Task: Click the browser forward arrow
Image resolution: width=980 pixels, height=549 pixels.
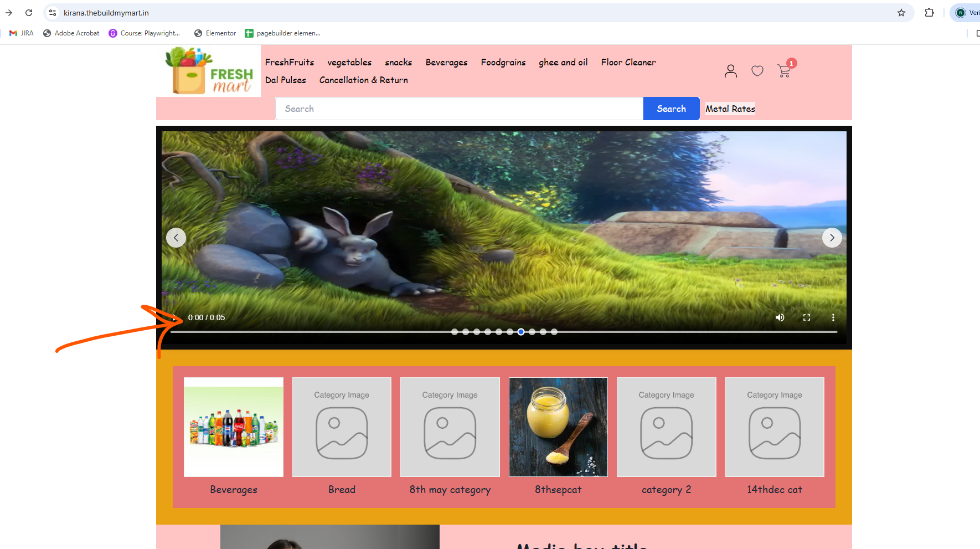Action: (x=9, y=13)
